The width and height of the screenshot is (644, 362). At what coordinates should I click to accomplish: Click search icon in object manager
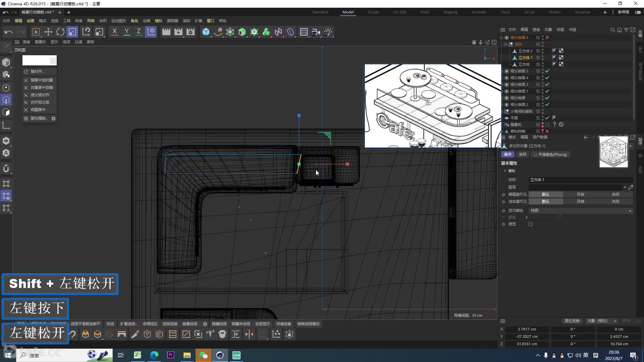(x=613, y=30)
